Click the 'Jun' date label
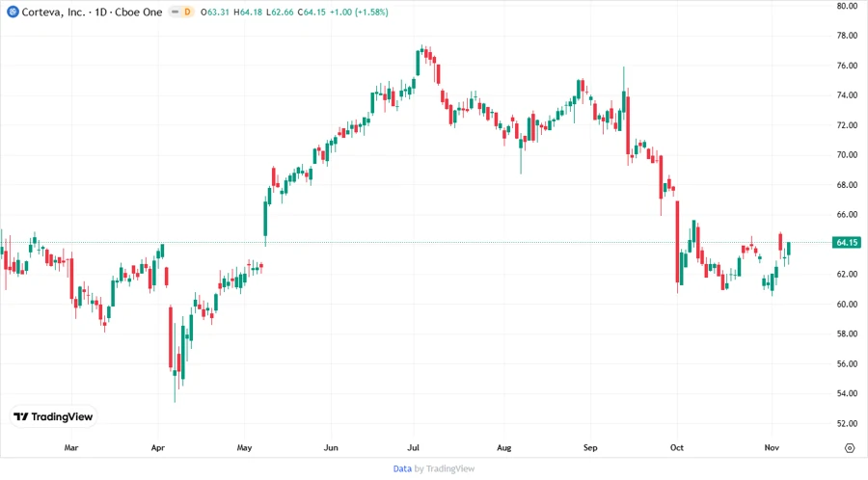Image resolution: width=868 pixels, height=480 pixels. click(331, 447)
